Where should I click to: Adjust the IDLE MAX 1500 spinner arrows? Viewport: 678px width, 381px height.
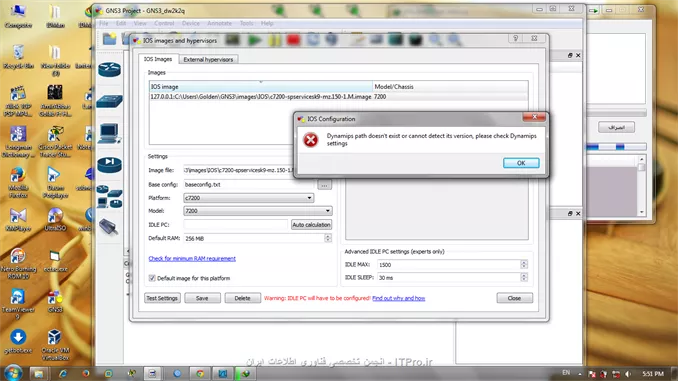524,265
